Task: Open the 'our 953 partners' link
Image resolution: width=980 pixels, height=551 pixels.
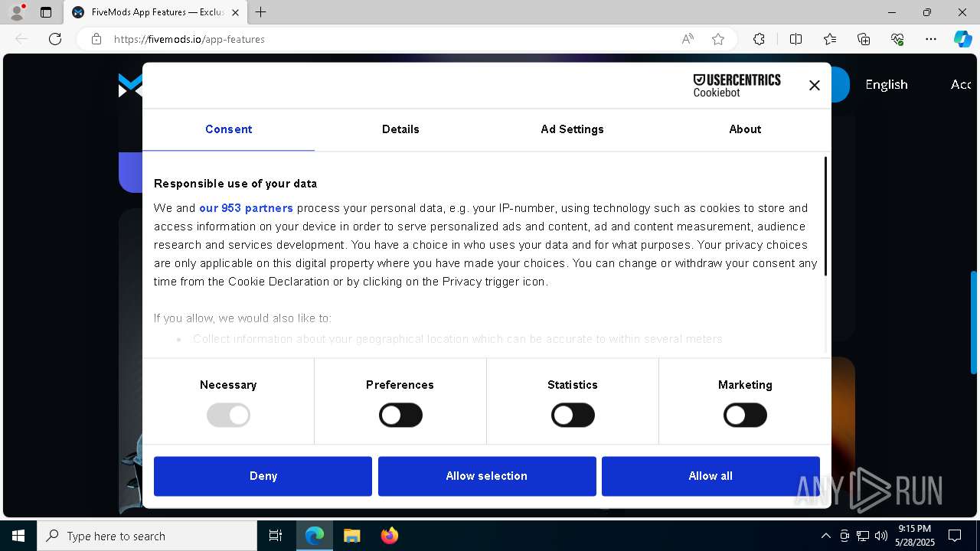Action: (246, 208)
